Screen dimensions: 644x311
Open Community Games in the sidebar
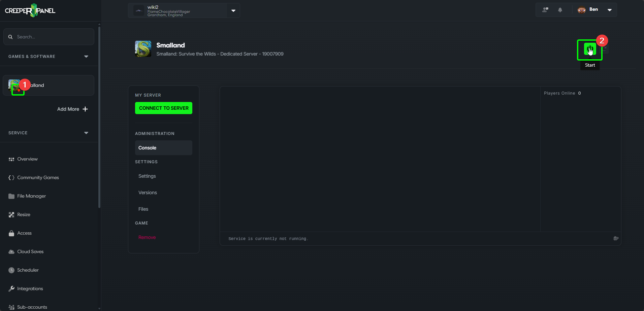pos(38,177)
